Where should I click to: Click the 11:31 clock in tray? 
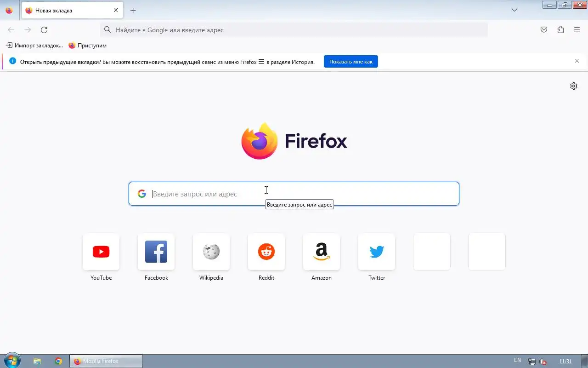click(x=565, y=362)
